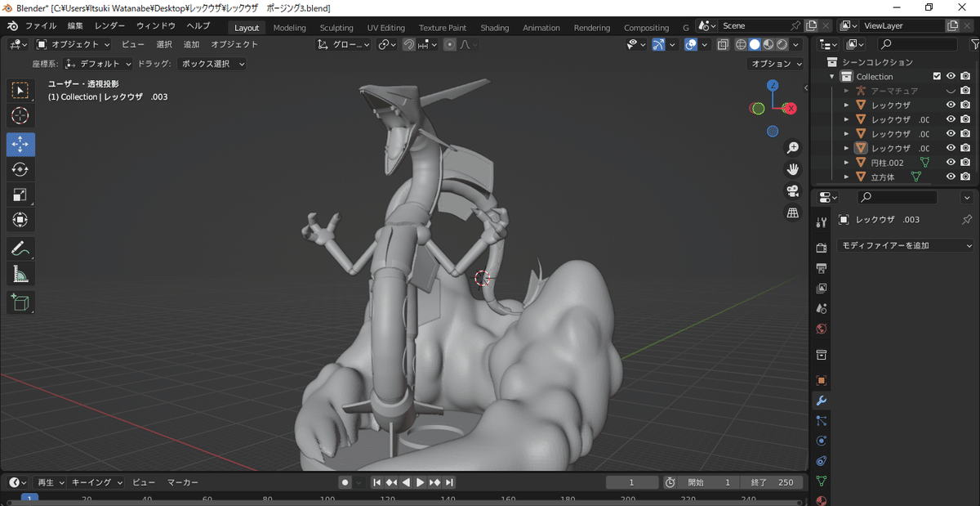
Task: Select the Box Select tool
Action: click(20, 90)
